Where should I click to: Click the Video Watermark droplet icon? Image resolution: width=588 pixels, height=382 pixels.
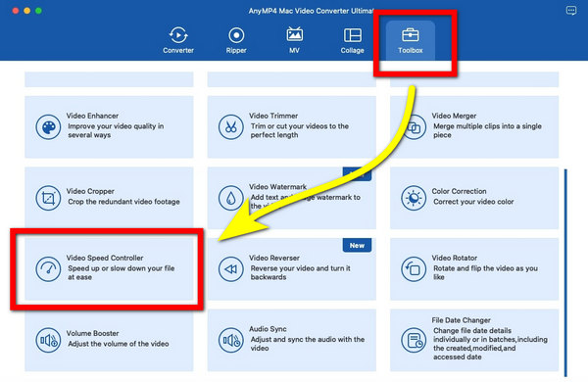pos(230,198)
